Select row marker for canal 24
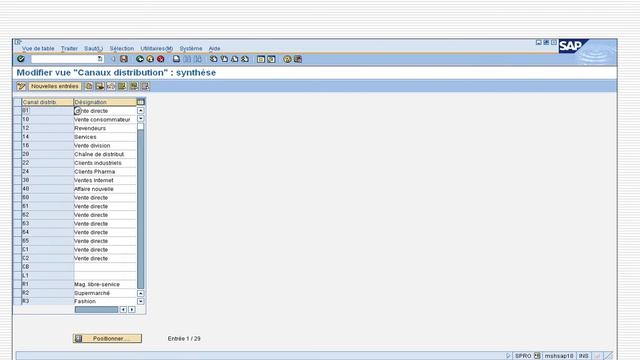The height and width of the screenshot is (360, 640). tap(18, 171)
